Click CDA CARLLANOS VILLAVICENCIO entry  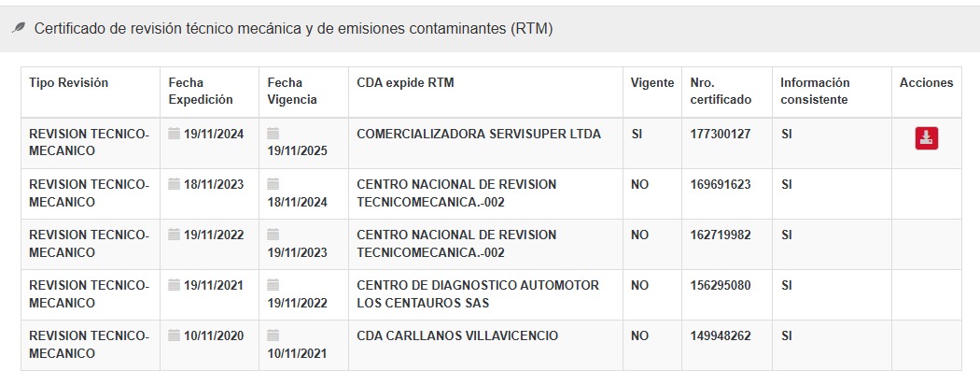point(457,336)
